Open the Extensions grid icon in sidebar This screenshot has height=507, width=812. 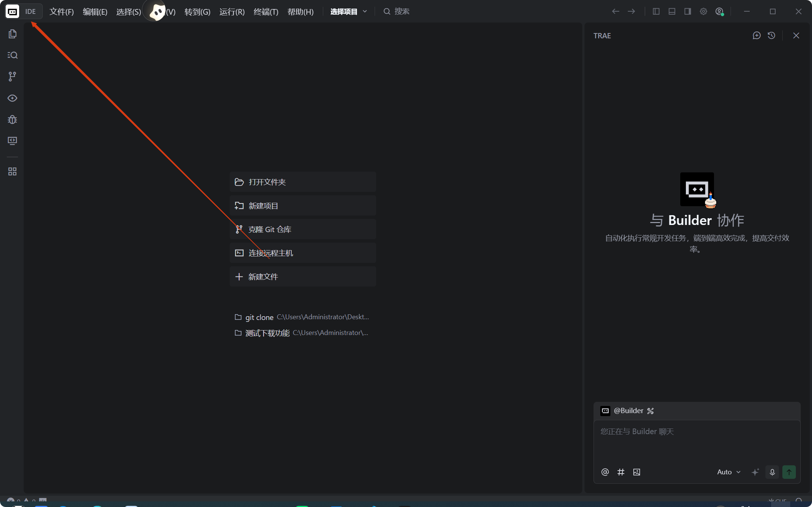point(12,172)
